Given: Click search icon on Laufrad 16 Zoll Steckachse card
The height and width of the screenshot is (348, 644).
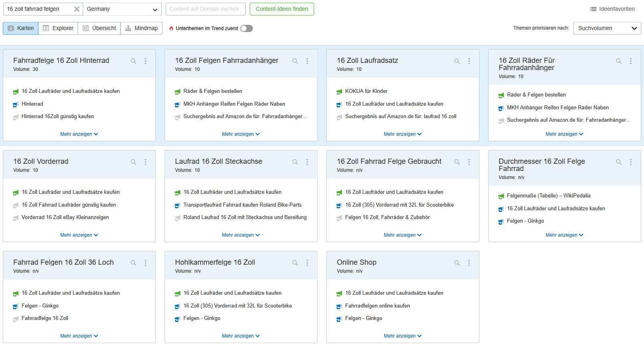Looking at the screenshot, I should point(295,162).
